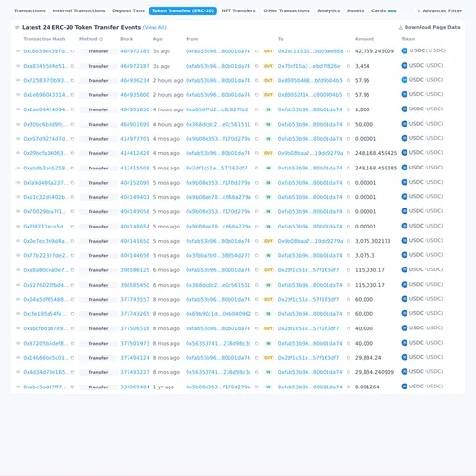Open From address 0xa656f7d2...c8c827fe2
Image resolution: width=476 pixels, height=476 pixels.
tap(217, 109)
